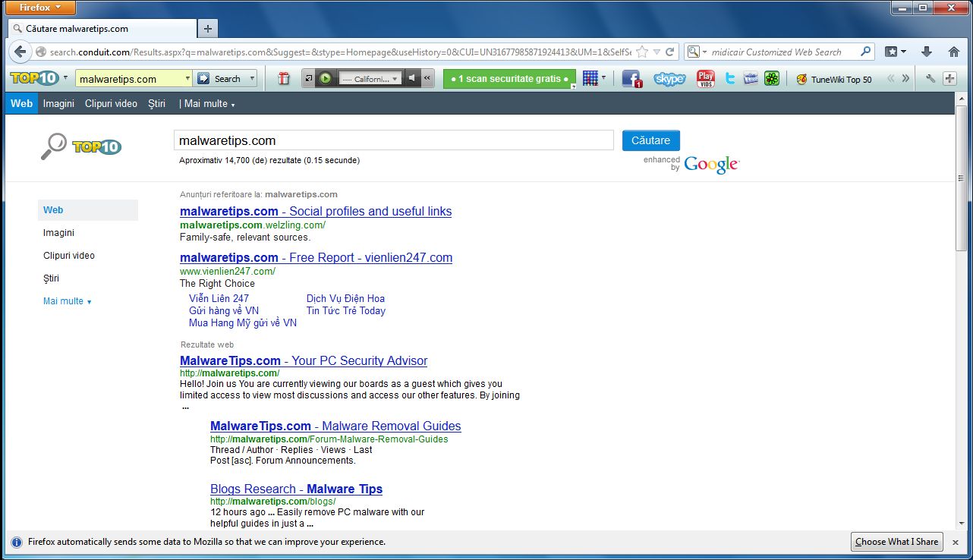
Task: Play the radio station in the toolbar
Action: coord(325,78)
